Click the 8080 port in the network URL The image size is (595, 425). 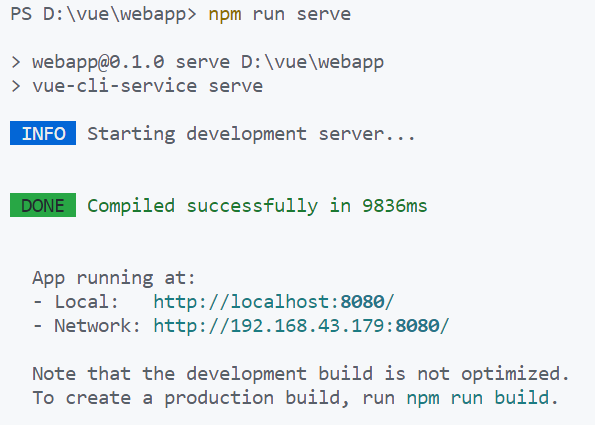pyautogui.click(x=417, y=326)
